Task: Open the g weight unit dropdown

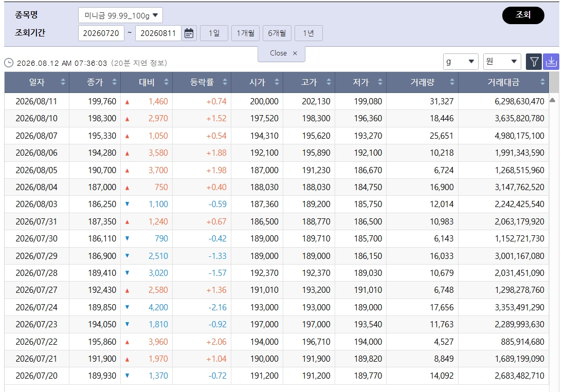Action: 461,62
